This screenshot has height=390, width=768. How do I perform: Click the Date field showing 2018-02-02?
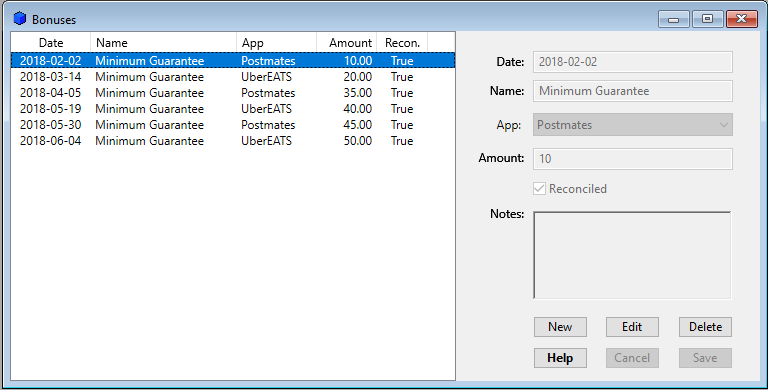(633, 62)
